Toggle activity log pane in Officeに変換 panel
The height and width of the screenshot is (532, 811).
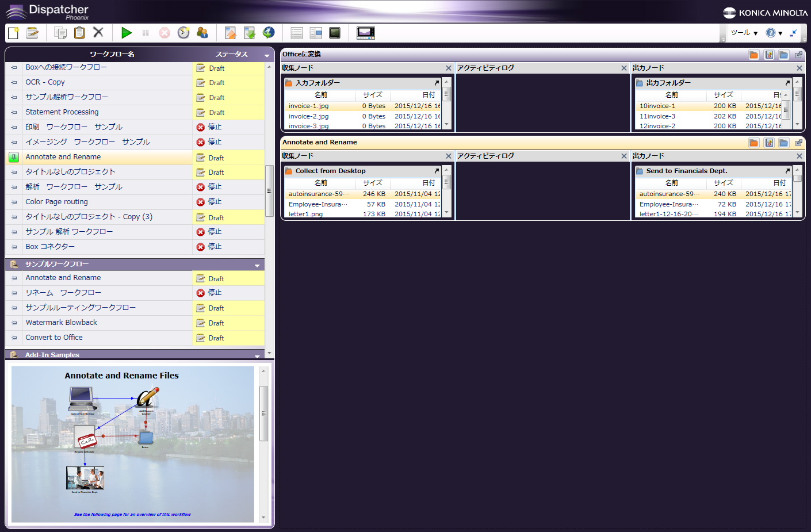(x=769, y=55)
